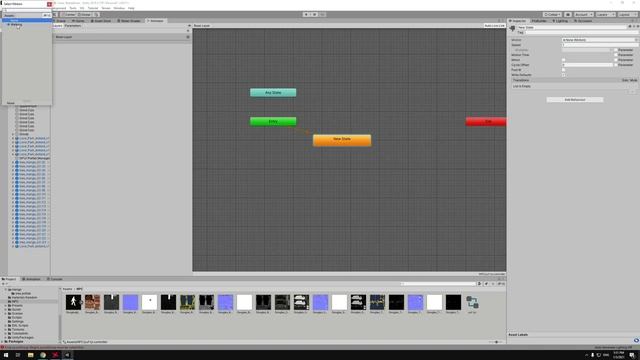Viewport: 640px width, 360px height.
Task: Toggle Center pivot mode in the toolbar
Action: click(x=69, y=15)
